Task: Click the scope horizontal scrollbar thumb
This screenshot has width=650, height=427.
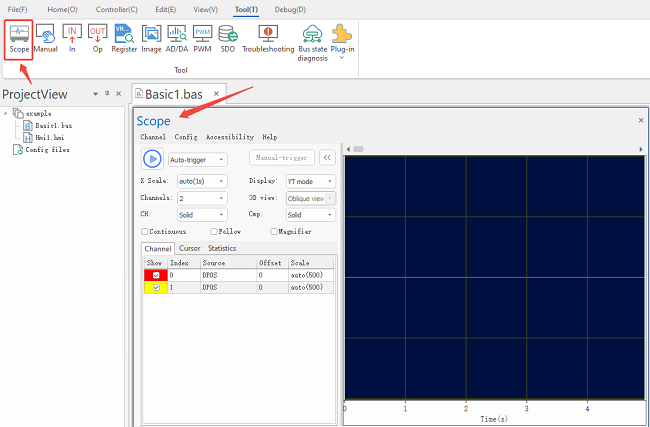Action: point(358,149)
